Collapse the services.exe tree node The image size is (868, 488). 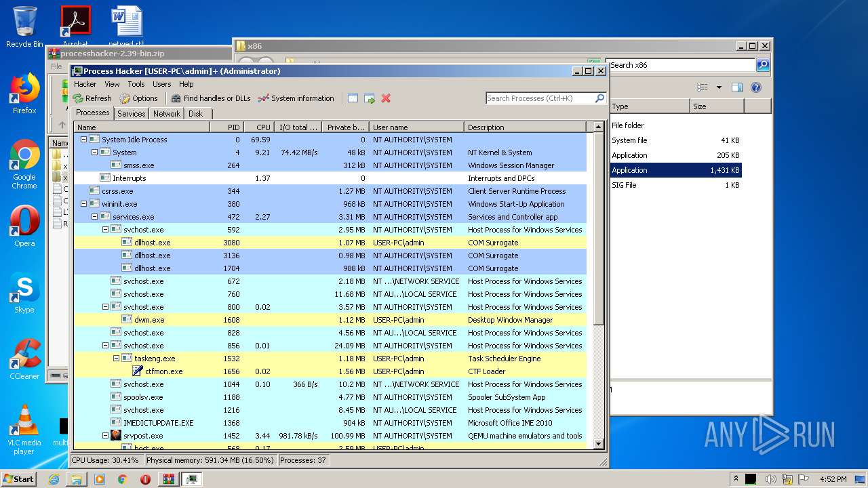95,217
